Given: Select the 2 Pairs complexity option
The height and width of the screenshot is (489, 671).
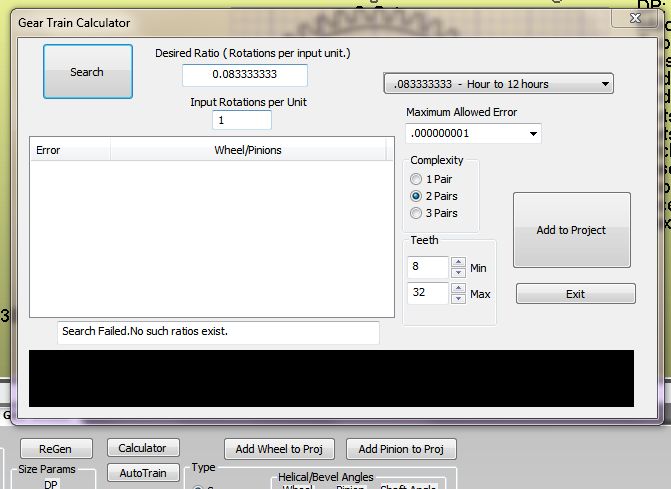Looking at the screenshot, I should click(x=417, y=196).
